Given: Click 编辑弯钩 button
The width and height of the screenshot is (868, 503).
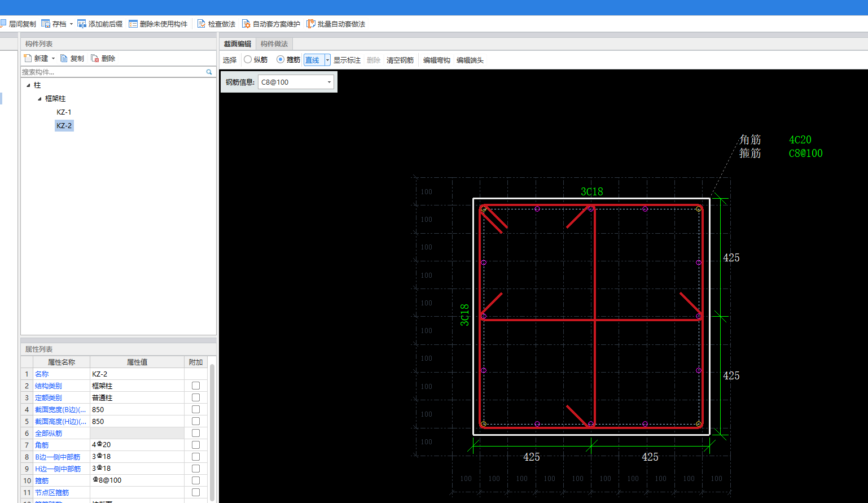Looking at the screenshot, I should tap(437, 60).
